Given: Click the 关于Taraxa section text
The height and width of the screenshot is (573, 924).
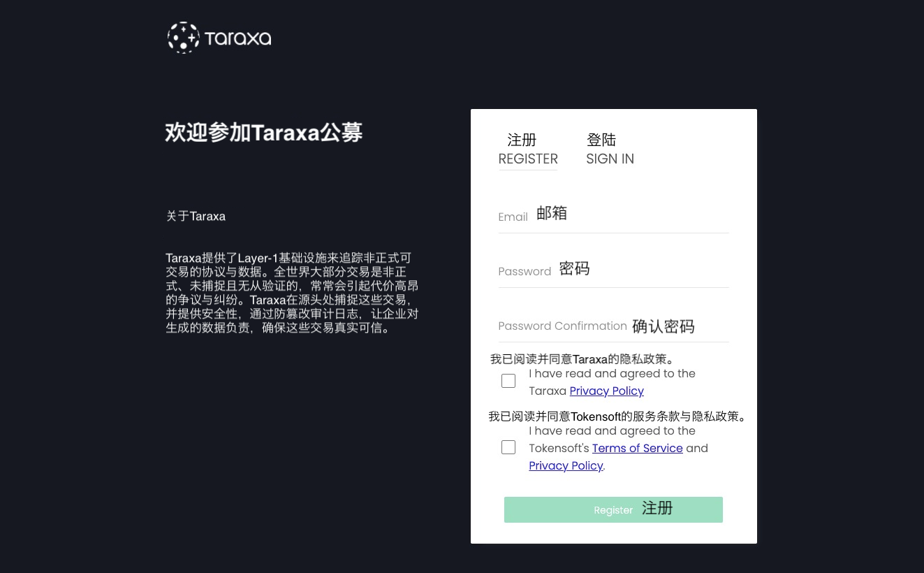Looking at the screenshot, I should tap(196, 216).
